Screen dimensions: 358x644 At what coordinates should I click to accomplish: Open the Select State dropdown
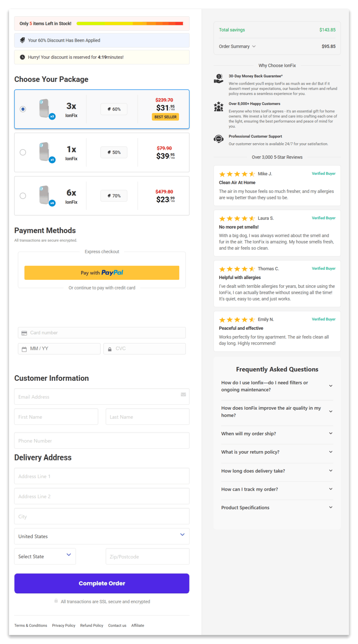click(45, 556)
